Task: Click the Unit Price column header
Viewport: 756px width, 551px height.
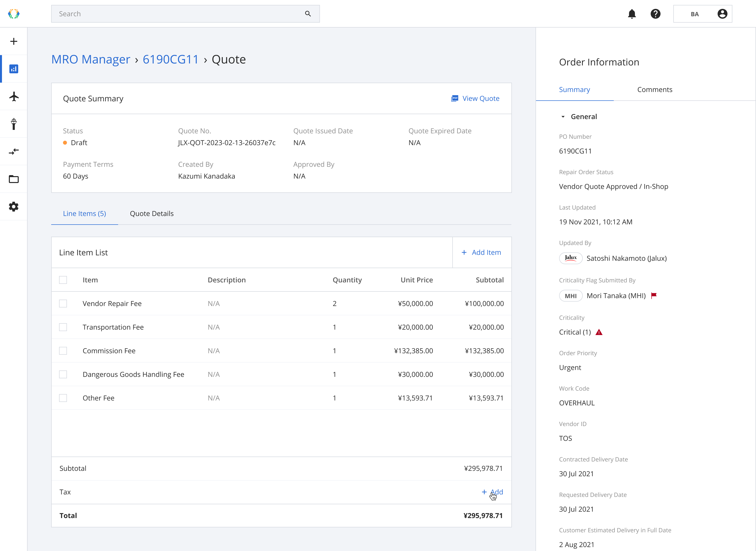Action: (417, 280)
